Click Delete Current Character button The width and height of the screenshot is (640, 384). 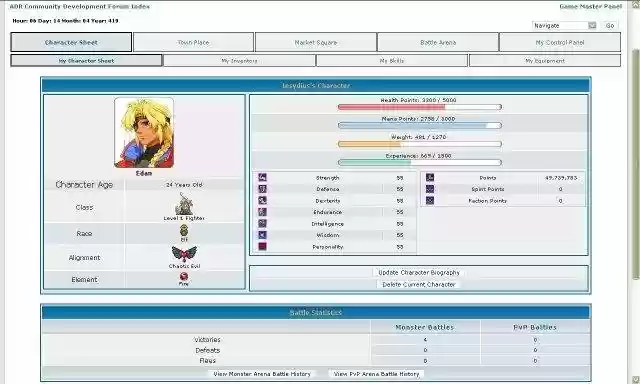(x=419, y=284)
